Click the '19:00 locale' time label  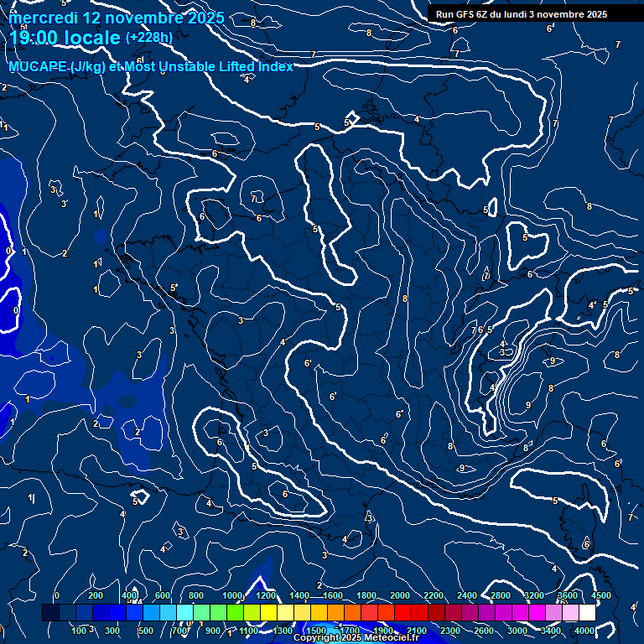(x=65, y=38)
